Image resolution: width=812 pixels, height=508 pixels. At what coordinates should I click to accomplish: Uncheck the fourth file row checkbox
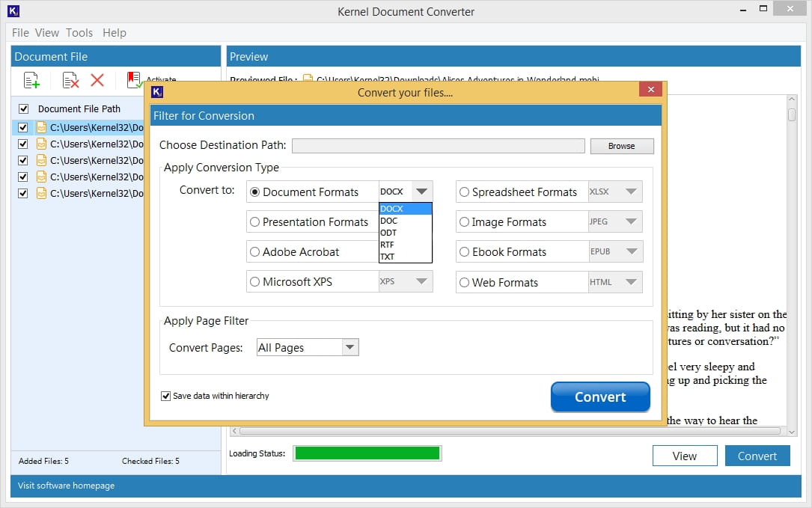[22, 177]
